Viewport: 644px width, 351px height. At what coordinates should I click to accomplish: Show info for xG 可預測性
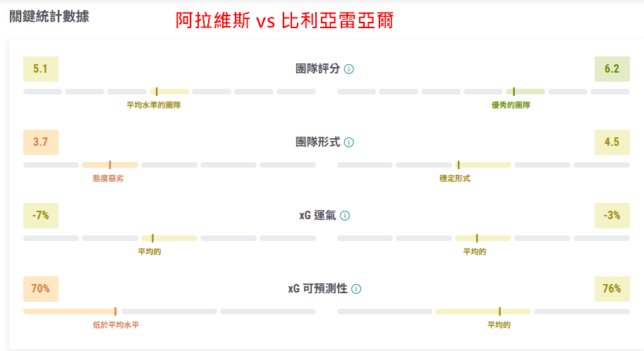tap(356, 289)
